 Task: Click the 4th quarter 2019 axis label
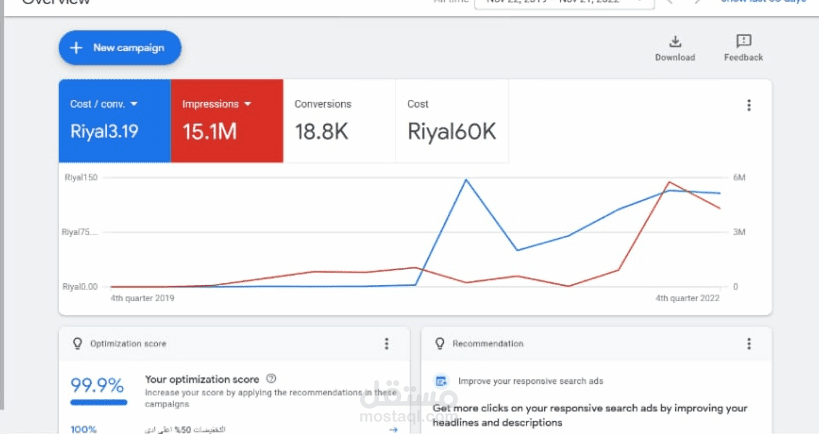click(x=143, y=298)
